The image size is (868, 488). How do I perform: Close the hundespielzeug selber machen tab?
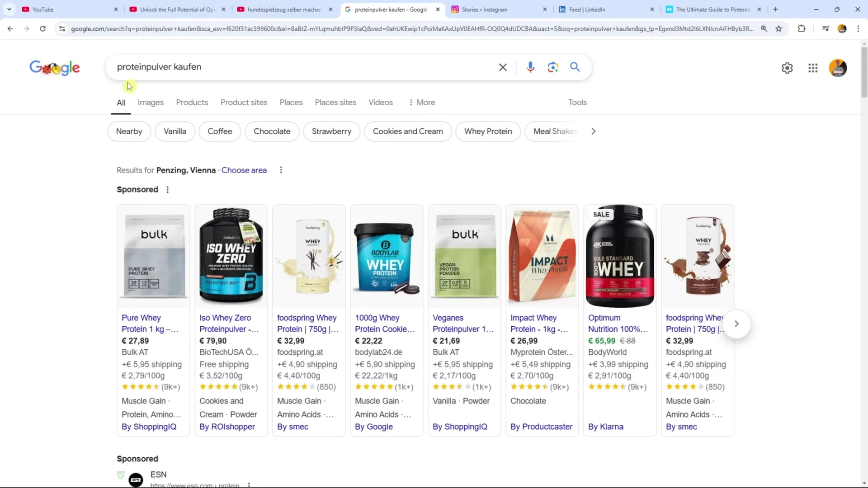click(330, 9)
